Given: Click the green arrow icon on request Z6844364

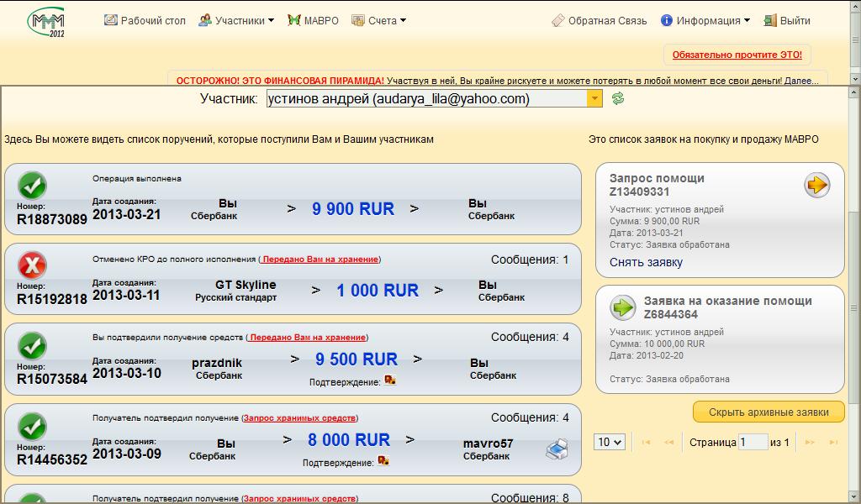Looking at the screenshot, I should click(x=623, y=307).
